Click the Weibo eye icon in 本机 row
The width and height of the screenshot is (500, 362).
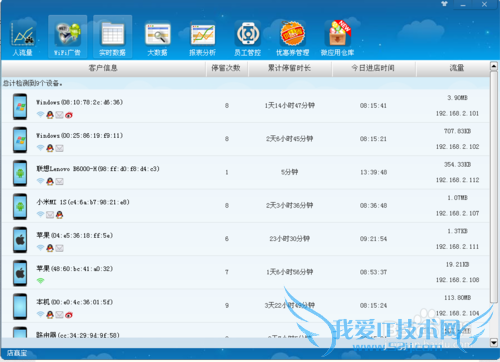[69, 315]
